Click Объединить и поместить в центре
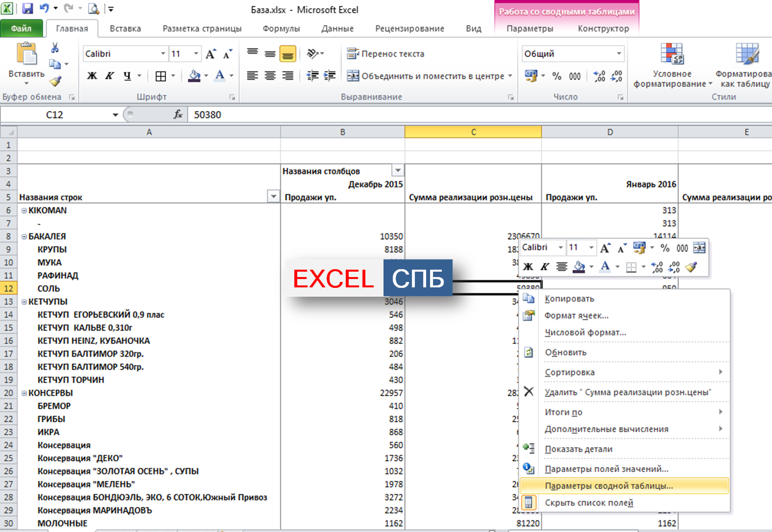This screenshot has height=532, width=772. pos(426,76)
